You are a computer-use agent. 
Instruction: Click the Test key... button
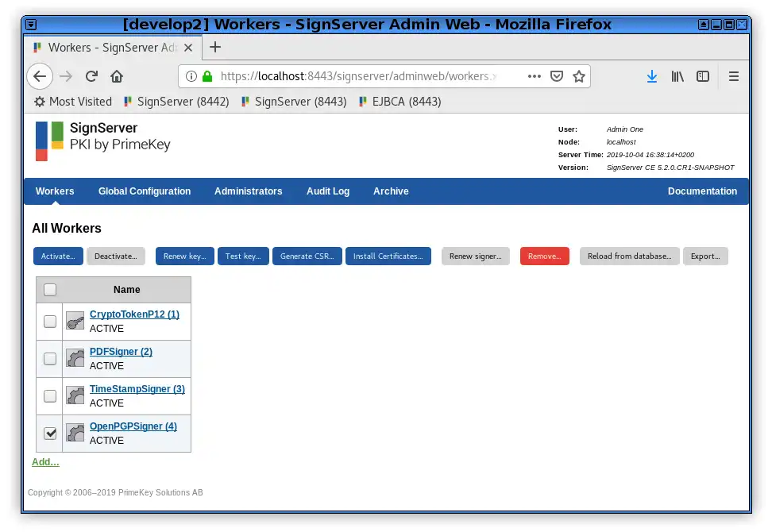tap(243, 256)
